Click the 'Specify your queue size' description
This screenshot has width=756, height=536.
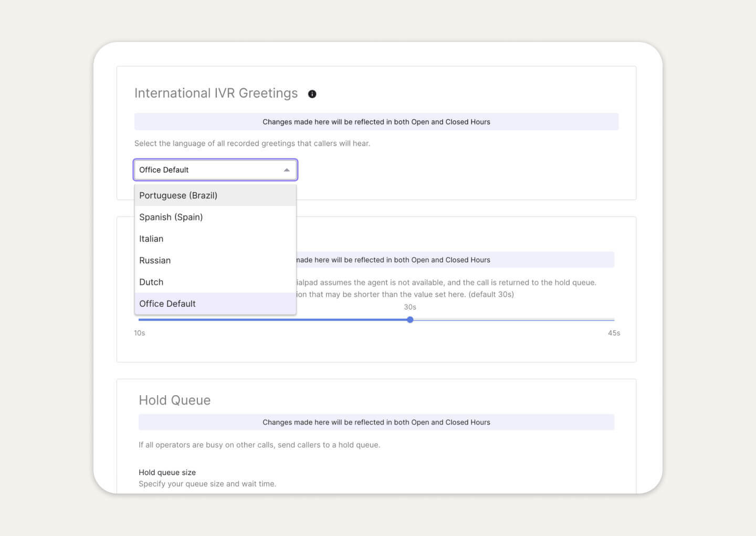tap(207, 484)
